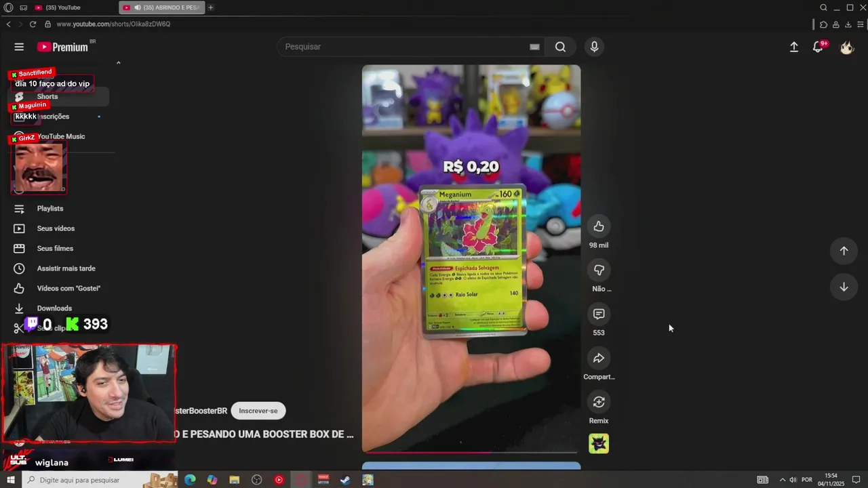Click the magnifier search button beside the search box

[x=560, y=47]
